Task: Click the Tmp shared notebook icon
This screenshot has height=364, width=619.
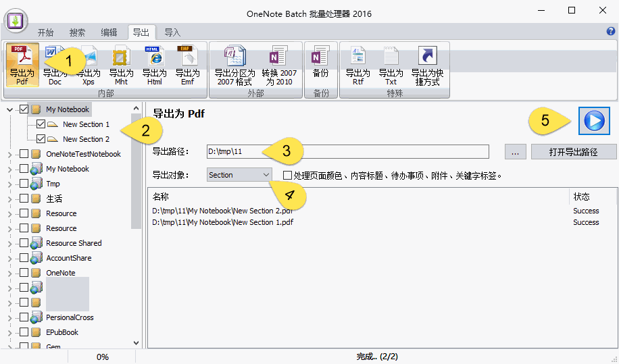Action: click(36, 184)
